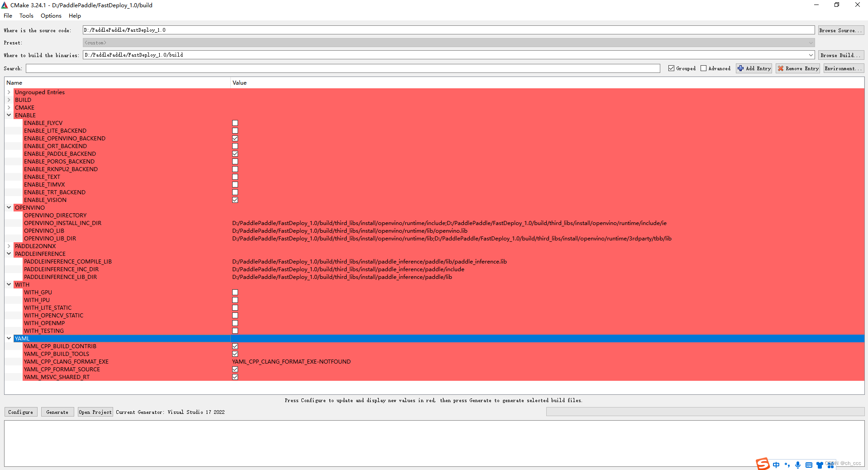Select the OPENVINO_LIB value path
868x470 pixels.
tap(350, 231)
